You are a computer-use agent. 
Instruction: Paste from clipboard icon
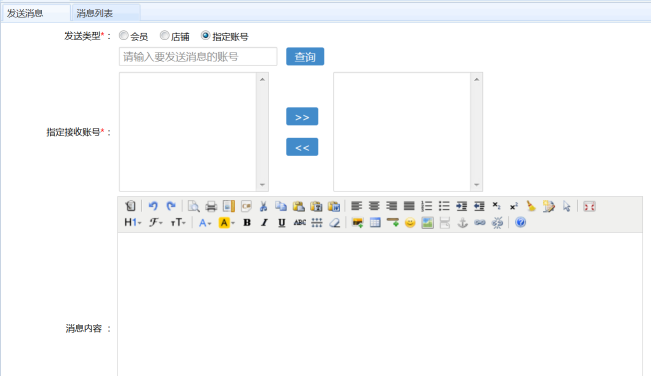point(299,206)
